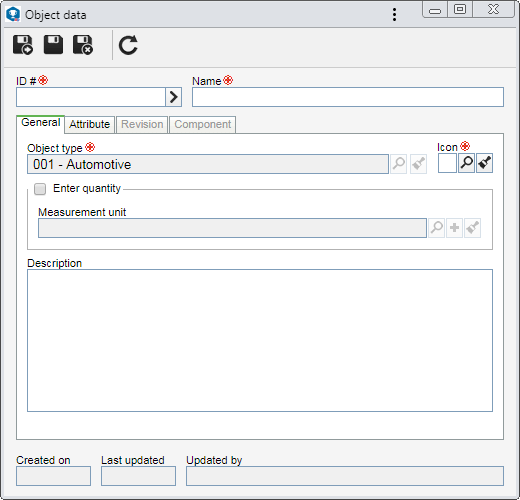
Task: Clear the Measurement unit with the brush icon
Action: tap(472, 228)
